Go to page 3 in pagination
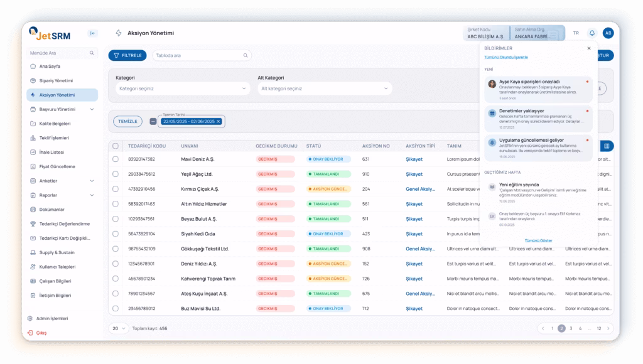643x364 pixels. (x=571, y=328)
